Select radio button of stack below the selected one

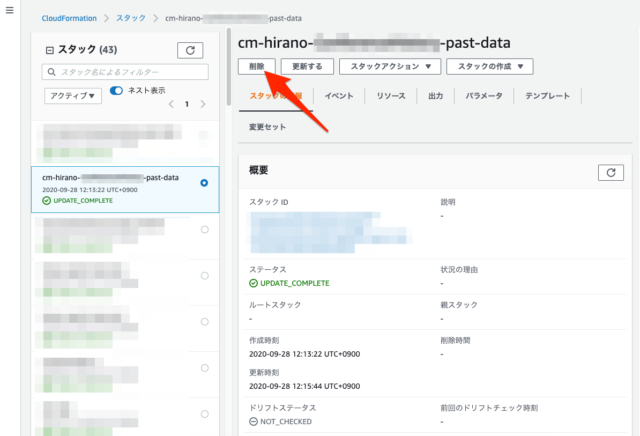coord(204,230)
